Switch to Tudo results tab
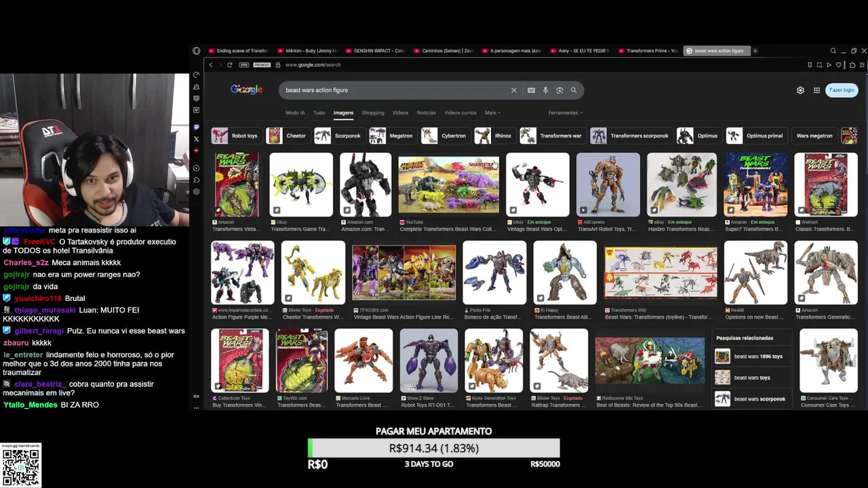The width and height of the screenshot is (868, 488). (319, 113)
